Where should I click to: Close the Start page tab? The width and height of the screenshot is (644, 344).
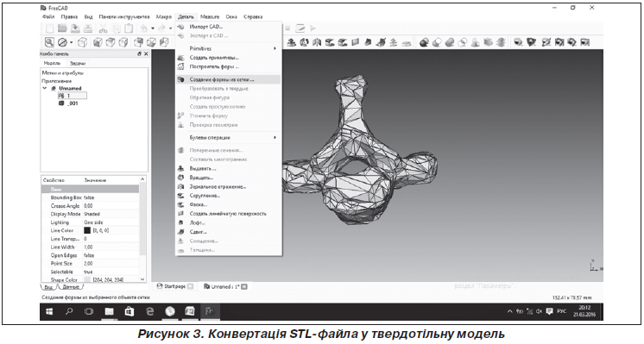point(190,286)
